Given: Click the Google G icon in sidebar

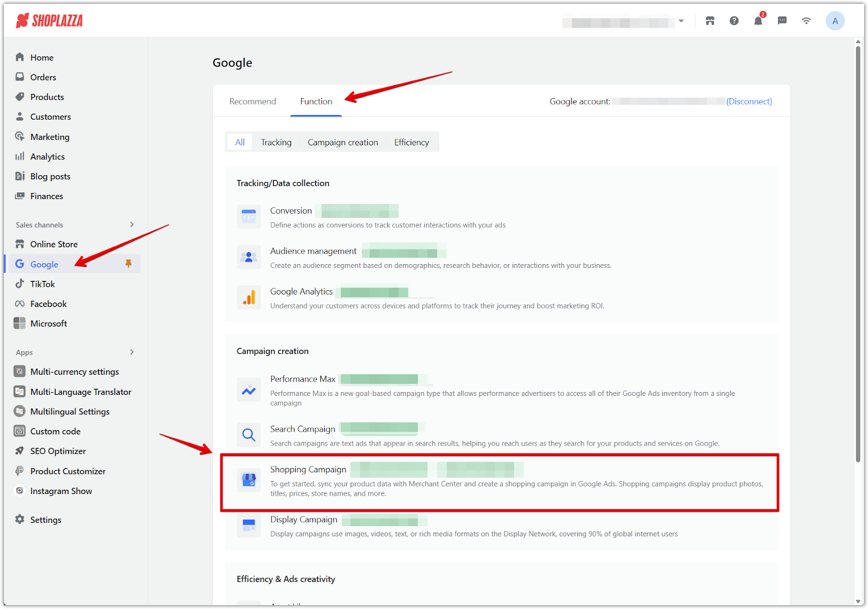Looking at the screenshot, I should [20, 264].
